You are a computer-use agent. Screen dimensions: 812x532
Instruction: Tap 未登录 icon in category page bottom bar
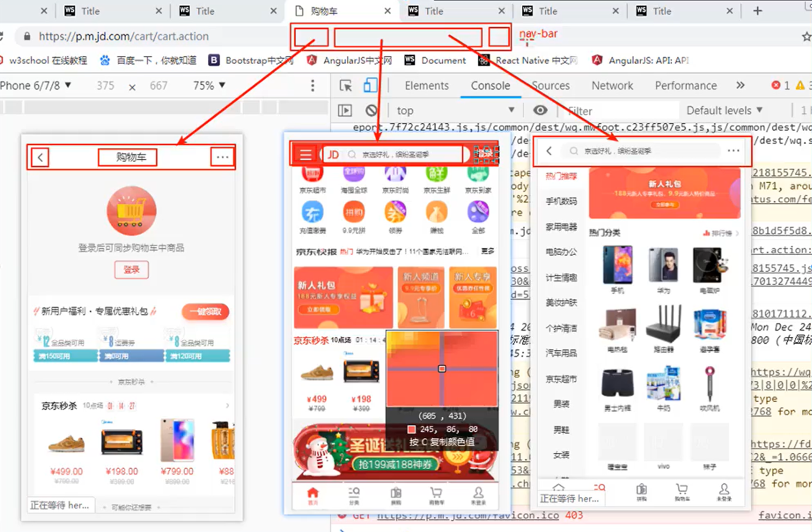(724, 492)
